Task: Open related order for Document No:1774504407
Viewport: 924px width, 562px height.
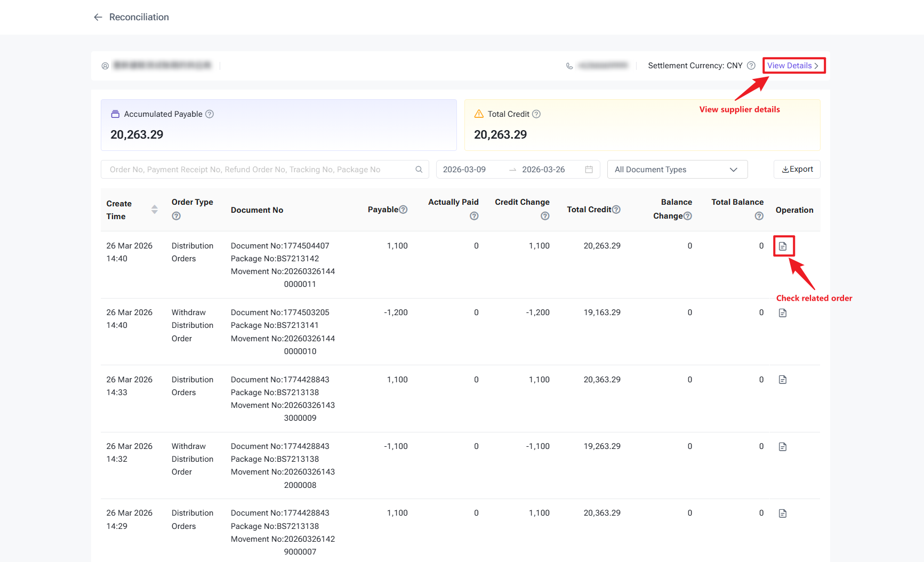Action: (783, 246)
